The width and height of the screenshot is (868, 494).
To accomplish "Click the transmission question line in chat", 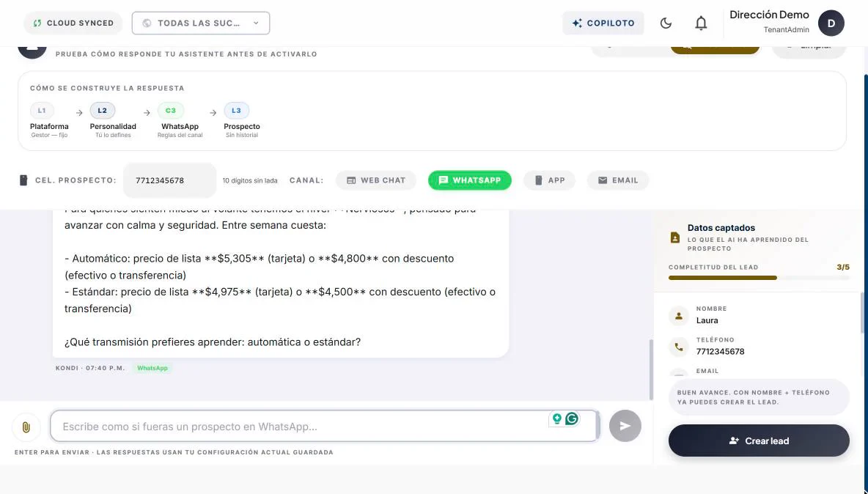I will pyautogui.click(x=213, y=342).
